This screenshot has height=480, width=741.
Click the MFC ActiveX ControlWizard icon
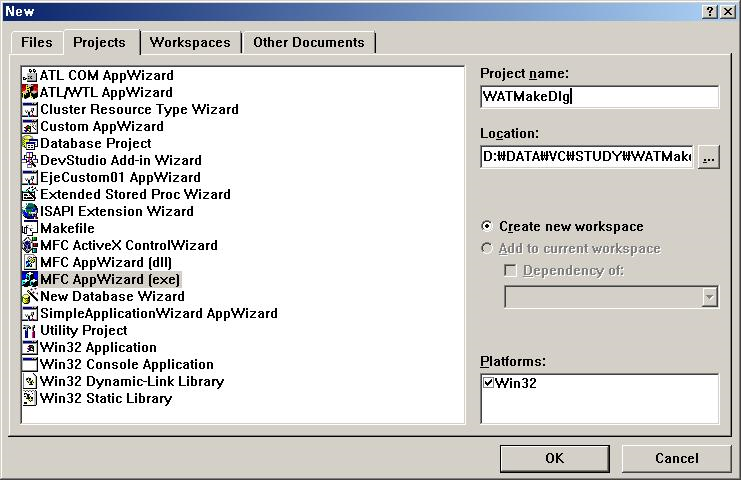30,245
